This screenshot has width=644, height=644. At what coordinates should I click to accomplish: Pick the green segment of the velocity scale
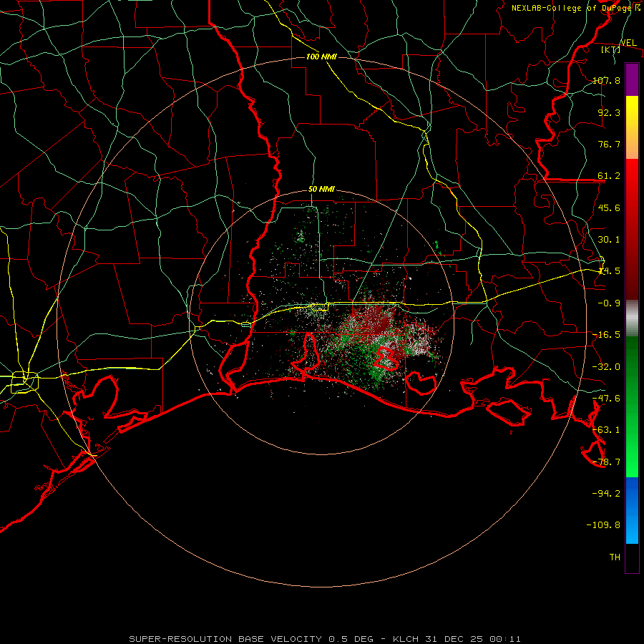pos(632,406)
